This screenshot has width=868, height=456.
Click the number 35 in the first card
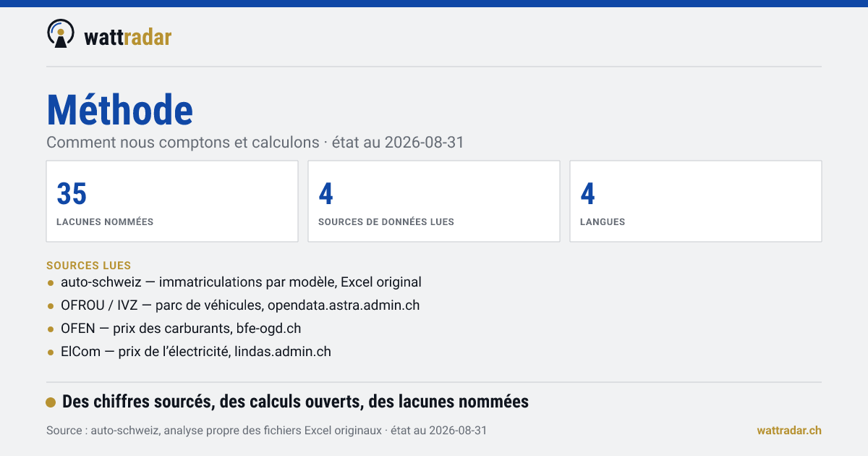(72, 194)
